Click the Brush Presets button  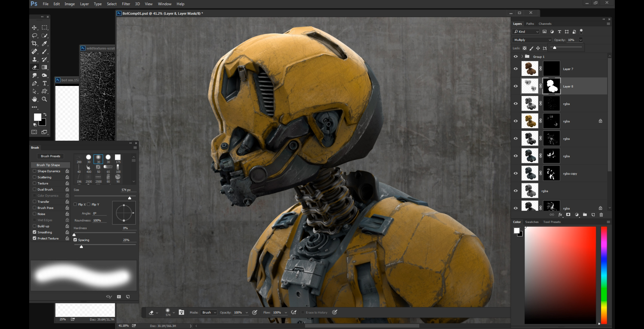[50, 156]
